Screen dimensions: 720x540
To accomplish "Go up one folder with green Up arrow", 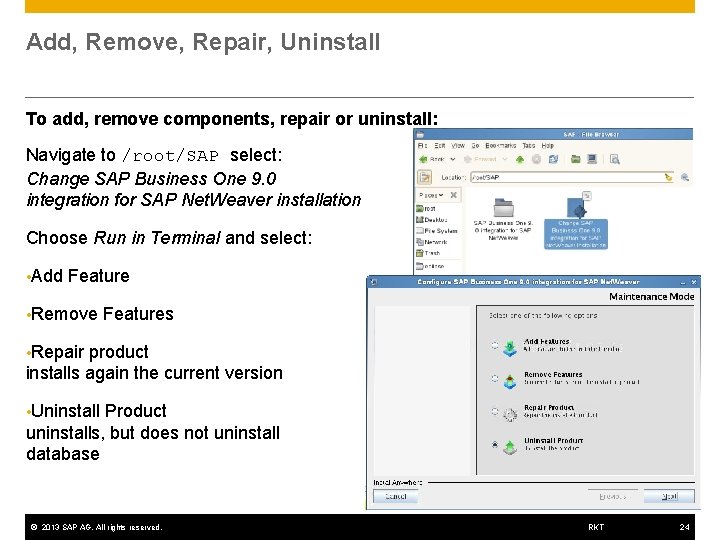I will [520, 159].
